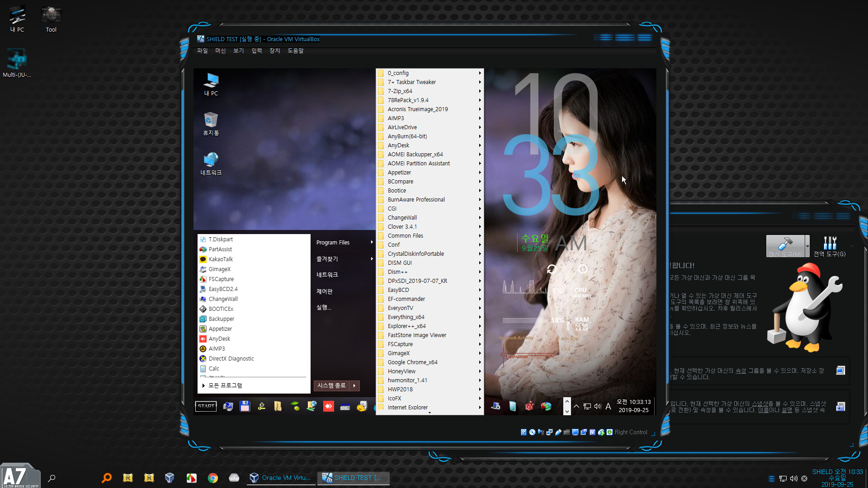Click the VM taskbar toolbar scroll arrows
Image resolution: width=868 pixels, height=488 pixels.
point(567,406)
